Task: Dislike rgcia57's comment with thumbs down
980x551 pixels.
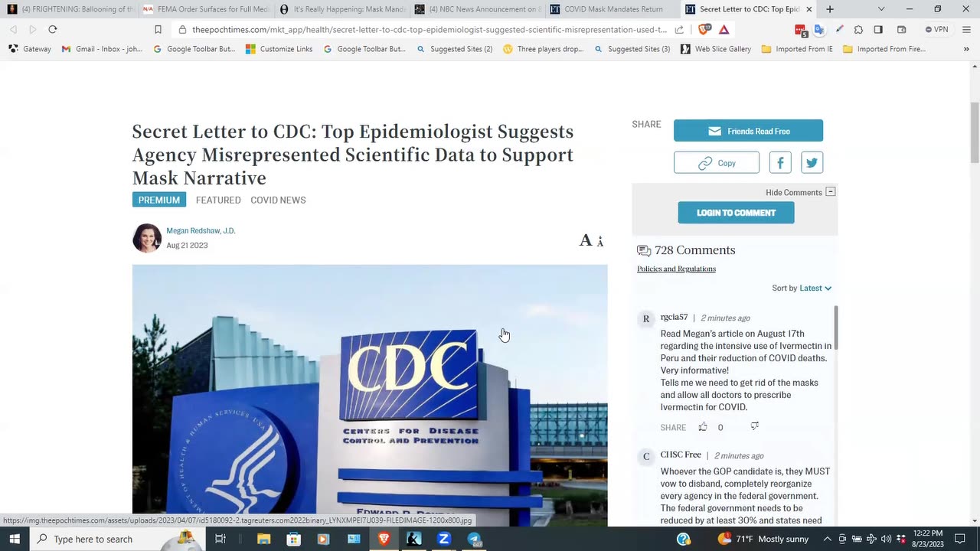Action: tap(754, 426)
